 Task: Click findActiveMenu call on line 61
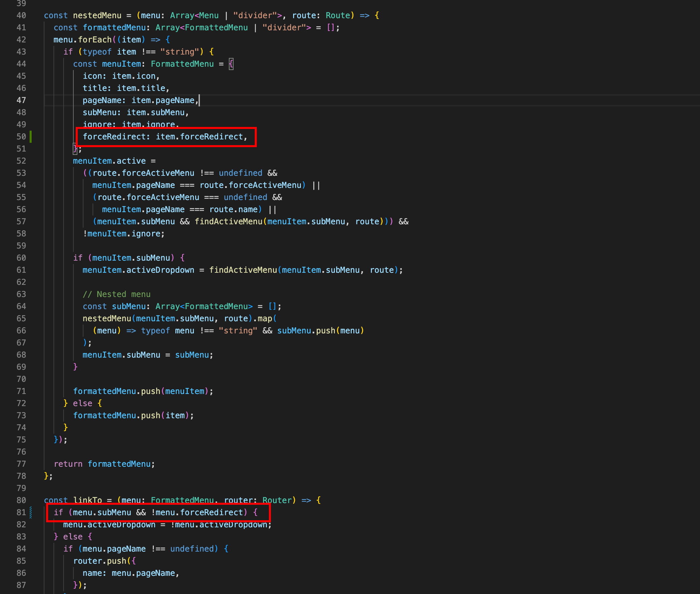tap(243, 270)
